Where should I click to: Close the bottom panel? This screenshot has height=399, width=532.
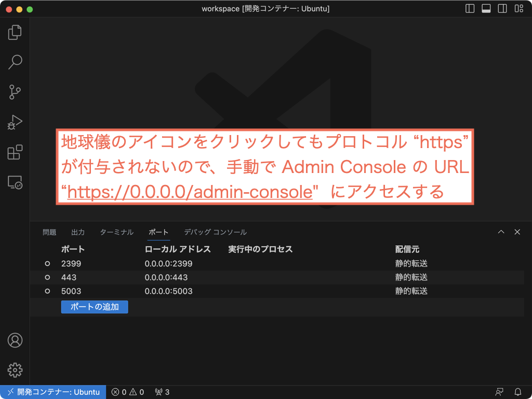517,232
